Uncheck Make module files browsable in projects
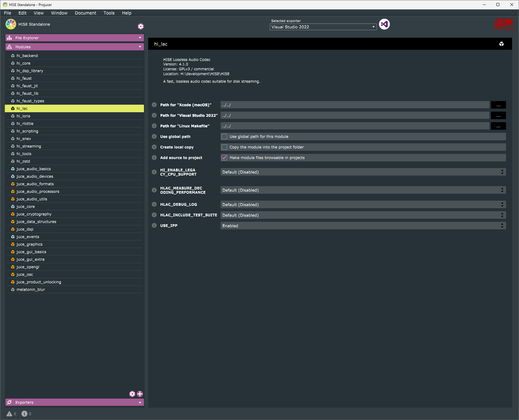Screen dimensions: 519x420 pos(224,158)
